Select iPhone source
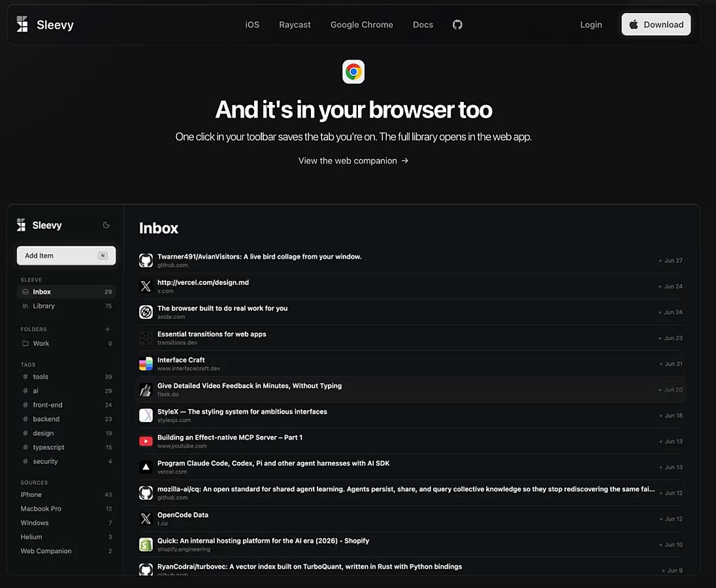Screen dimensions: 716x588 coord(66,495)
